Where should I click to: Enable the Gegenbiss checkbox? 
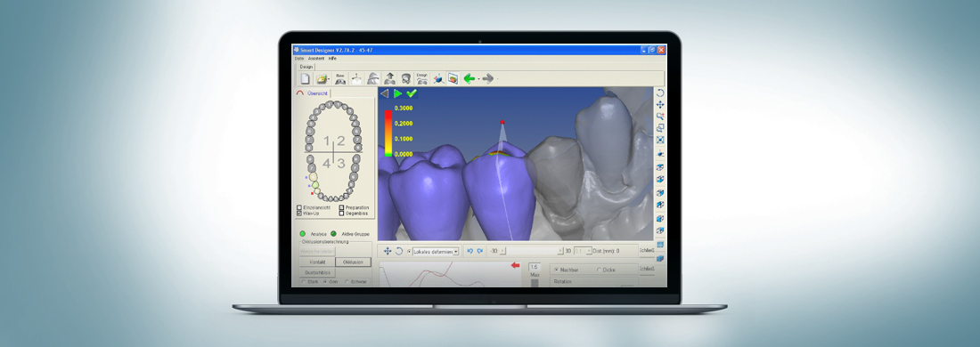[x=341, y=213]
